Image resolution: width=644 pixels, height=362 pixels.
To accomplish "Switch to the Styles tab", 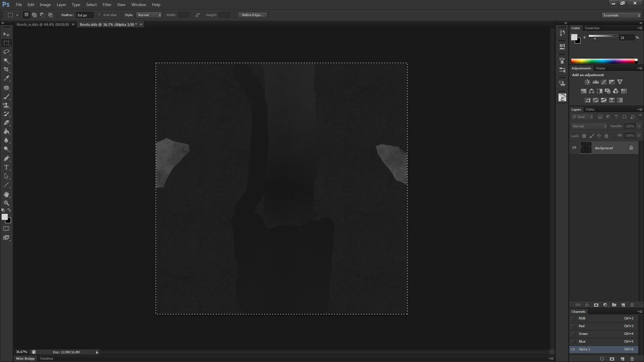I will [600, 68].
